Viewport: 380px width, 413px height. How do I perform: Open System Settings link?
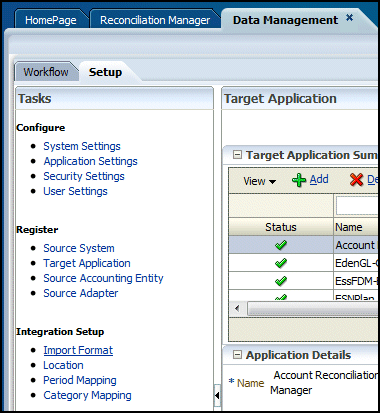point(82,146)
